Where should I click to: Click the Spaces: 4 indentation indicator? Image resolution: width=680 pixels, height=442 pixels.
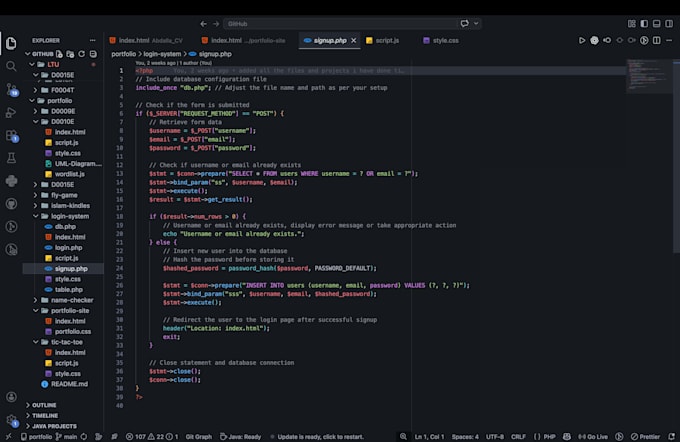[x=465, y=437]
